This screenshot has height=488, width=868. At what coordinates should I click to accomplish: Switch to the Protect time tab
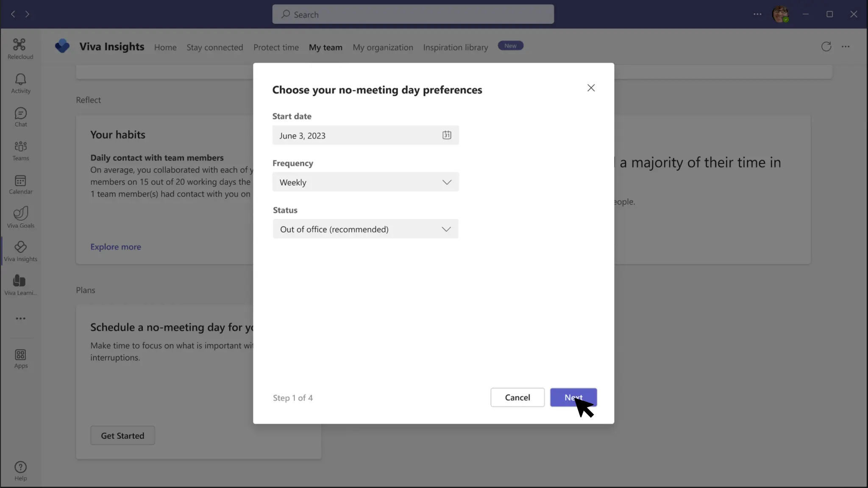tap(276, 47)
